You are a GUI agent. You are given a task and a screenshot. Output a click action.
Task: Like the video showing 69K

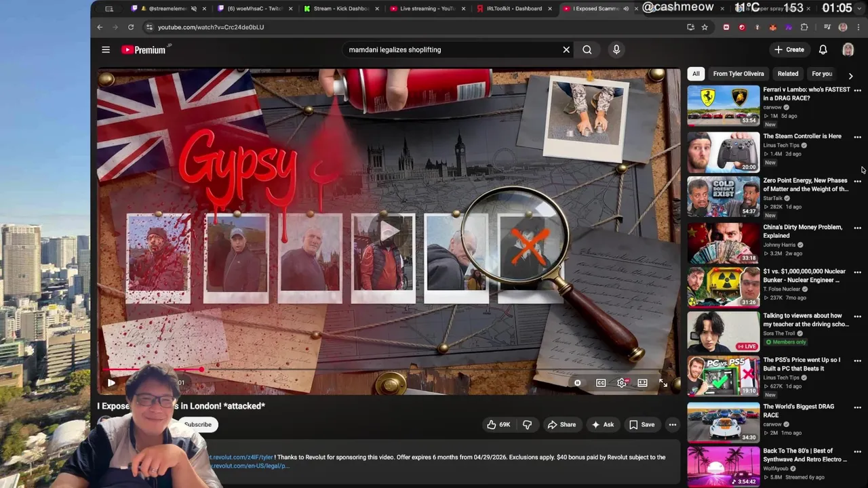(498, 424)
